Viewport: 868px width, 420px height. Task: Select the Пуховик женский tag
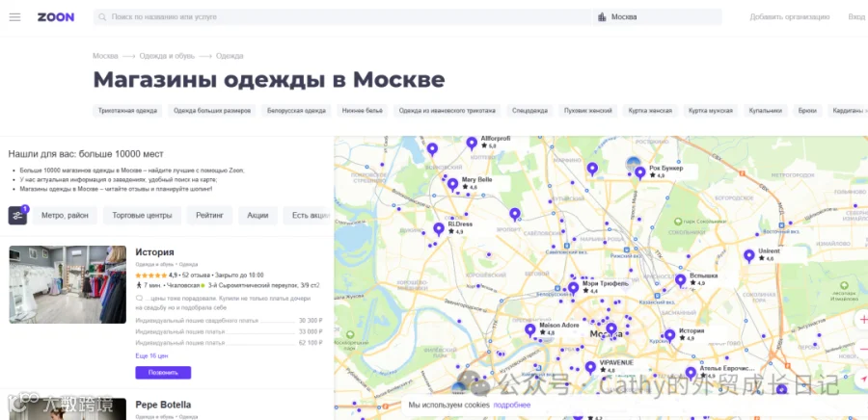(x=588, y=111)
